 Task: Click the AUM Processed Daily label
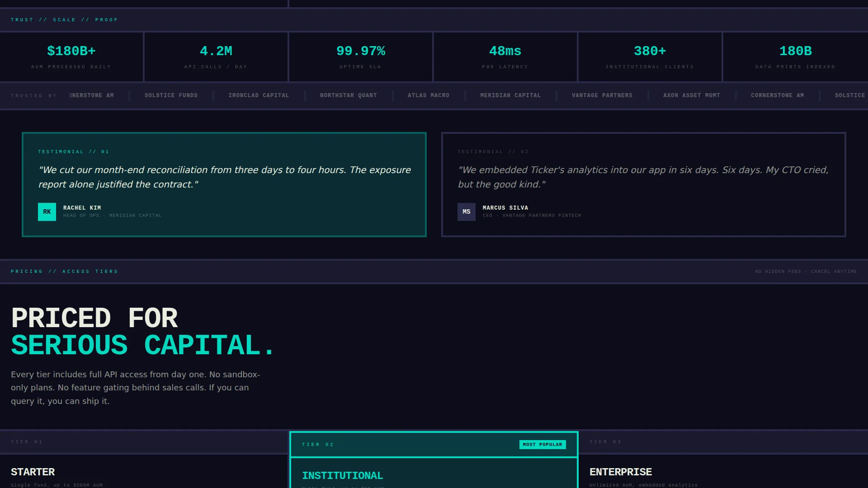click(71, 67)
